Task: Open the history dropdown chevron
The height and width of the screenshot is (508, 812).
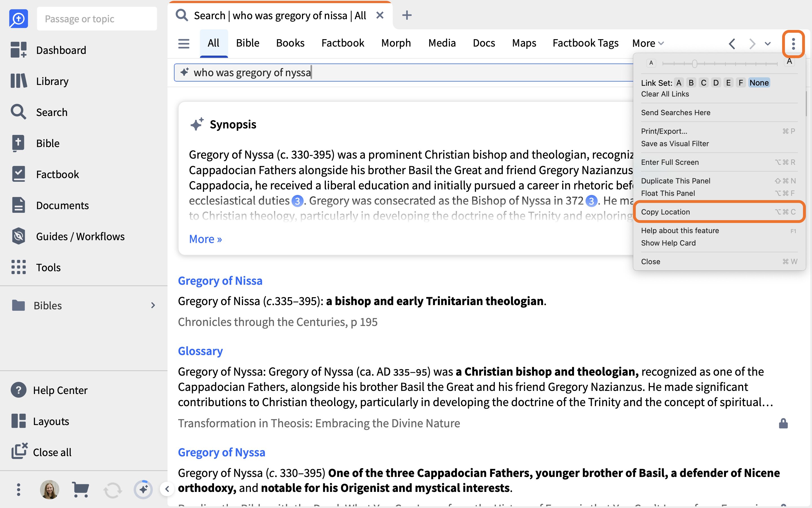Action: [768, 44]
